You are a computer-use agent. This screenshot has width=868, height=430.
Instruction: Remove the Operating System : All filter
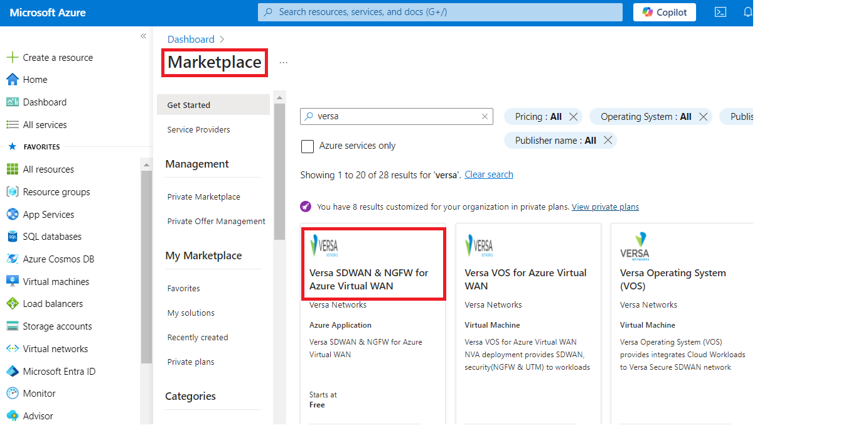[x=703, y=117]
